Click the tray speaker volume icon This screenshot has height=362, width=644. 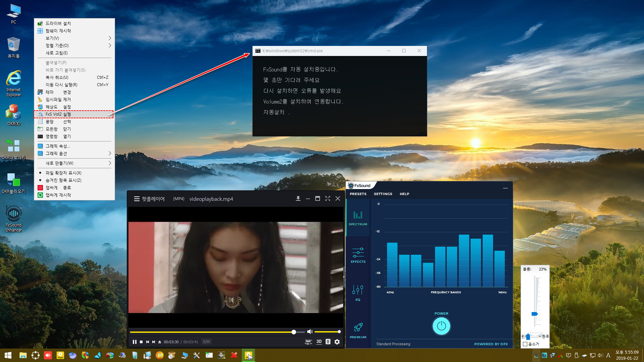point(600,355)
